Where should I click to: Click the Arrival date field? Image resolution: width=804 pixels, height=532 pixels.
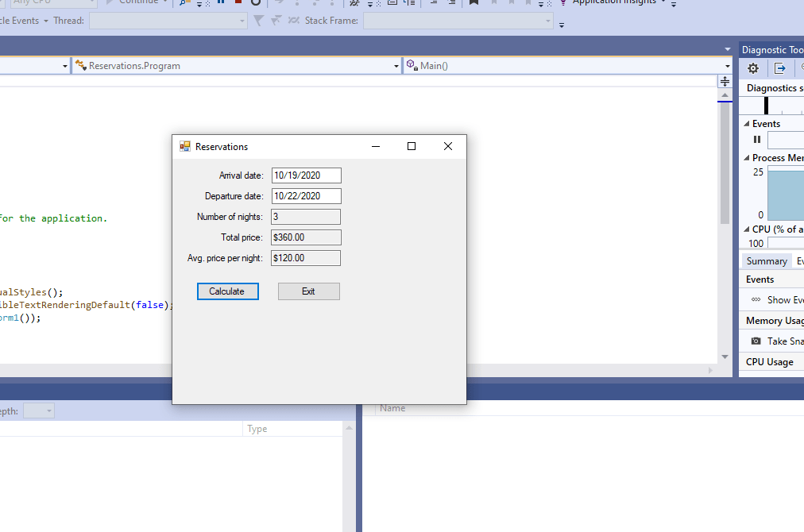(x=306, y=175)
